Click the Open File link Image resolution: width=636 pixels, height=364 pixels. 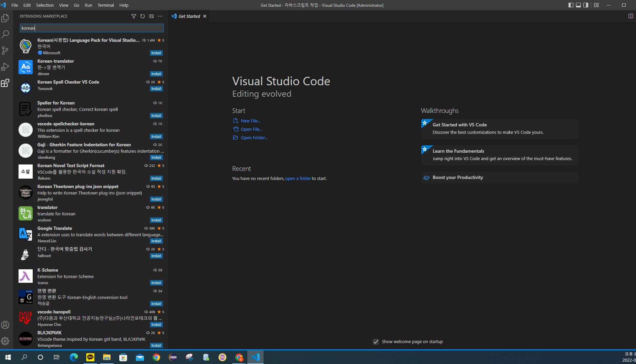251,129
